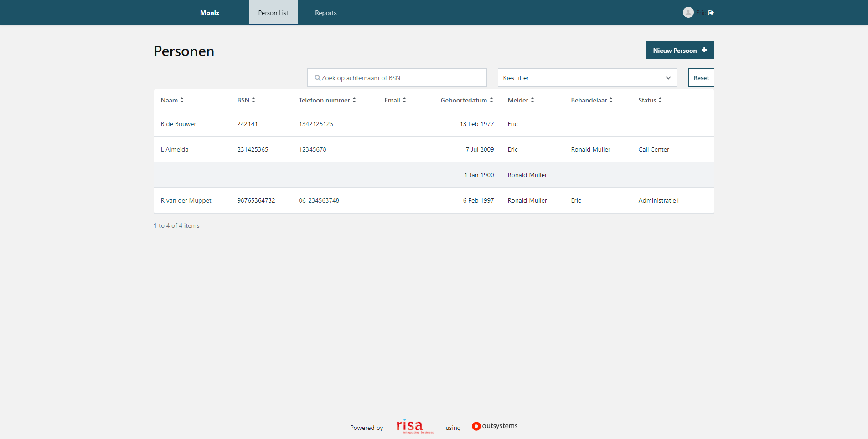The width and height of the screenshot is (868, 439).
Task: Click BSN value 231425365
Action: (x=253, y=149)
